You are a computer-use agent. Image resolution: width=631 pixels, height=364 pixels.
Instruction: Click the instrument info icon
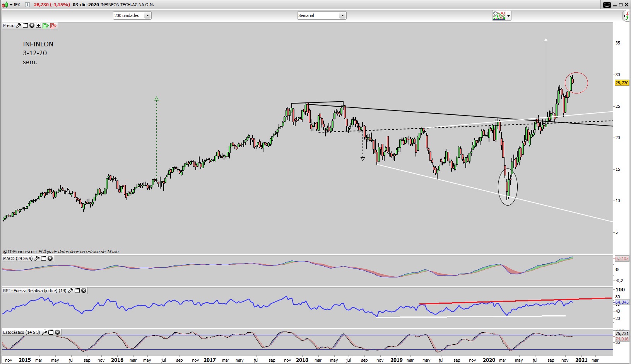[x=27, y=5]
